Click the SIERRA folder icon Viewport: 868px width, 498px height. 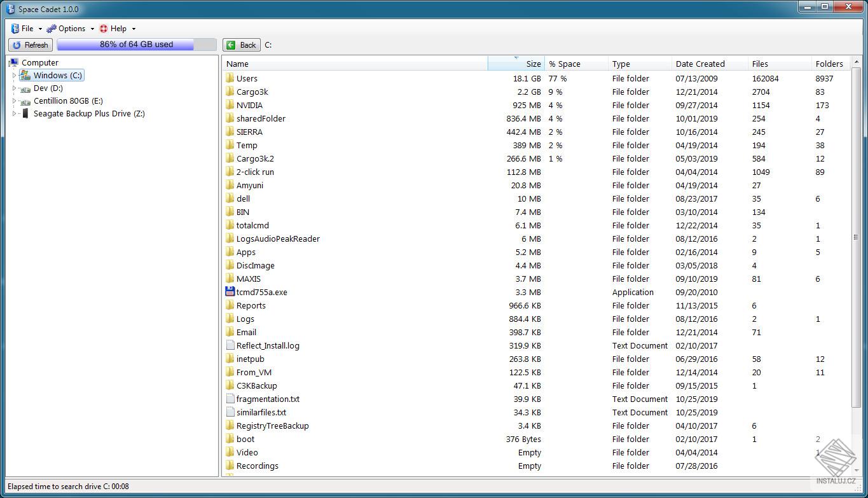(230, 132)
